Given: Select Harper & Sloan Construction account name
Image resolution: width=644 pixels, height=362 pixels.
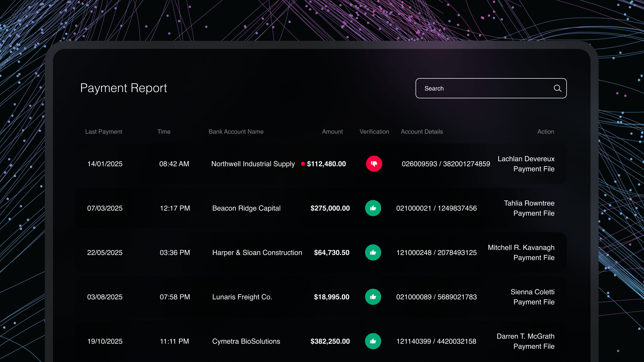Looking at the screenshot, I should click(257, 253).
